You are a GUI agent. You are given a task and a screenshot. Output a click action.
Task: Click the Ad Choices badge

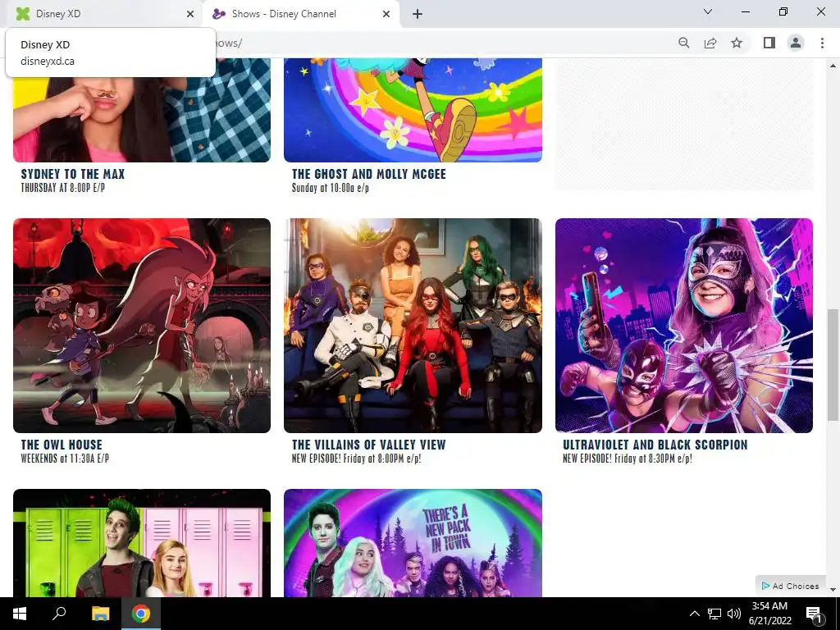[x=791, y=586]
